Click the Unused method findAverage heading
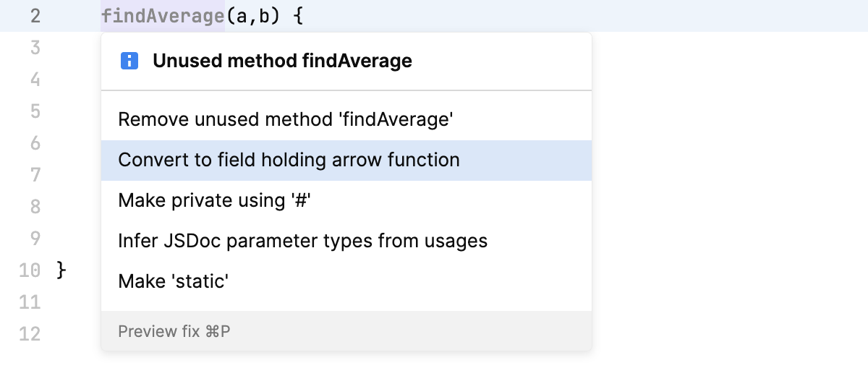Image resolution: width=868 pixels, height=376 pixels. [282, 61]
